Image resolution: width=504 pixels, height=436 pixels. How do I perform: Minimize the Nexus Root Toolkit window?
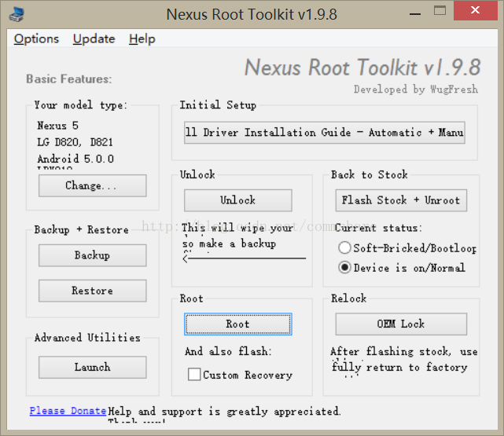click(x=415, y=14)
